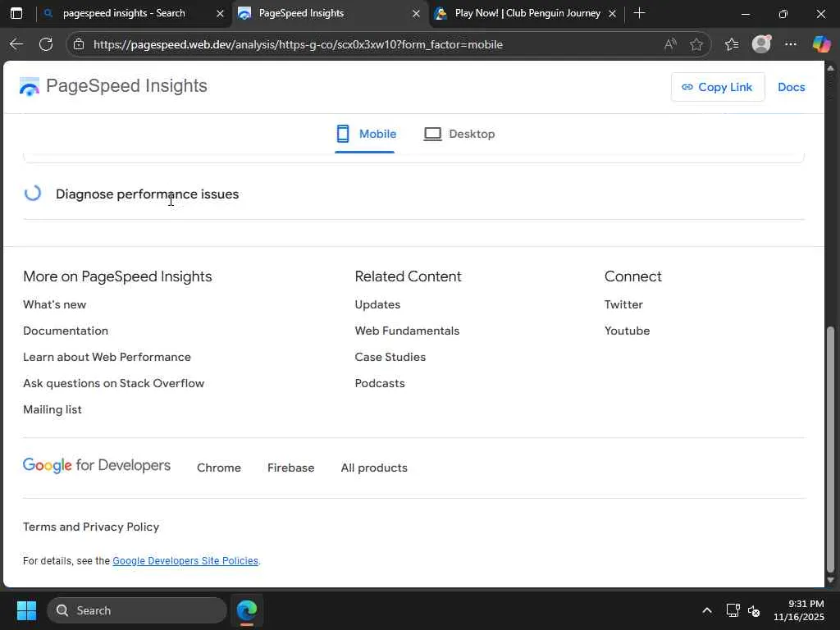Click the muted volume tray icon
Image resolution: width=840 pixels, height=630 pixels.
click(754, 610)
